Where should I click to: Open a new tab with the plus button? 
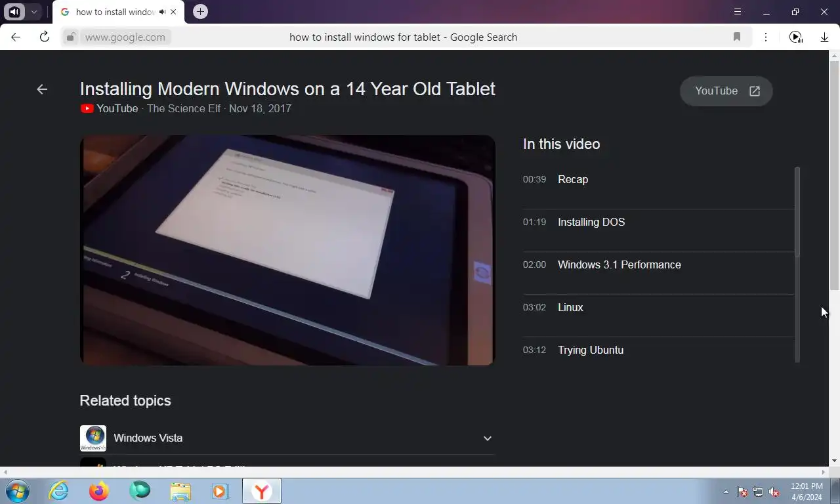tap(200, 12)
